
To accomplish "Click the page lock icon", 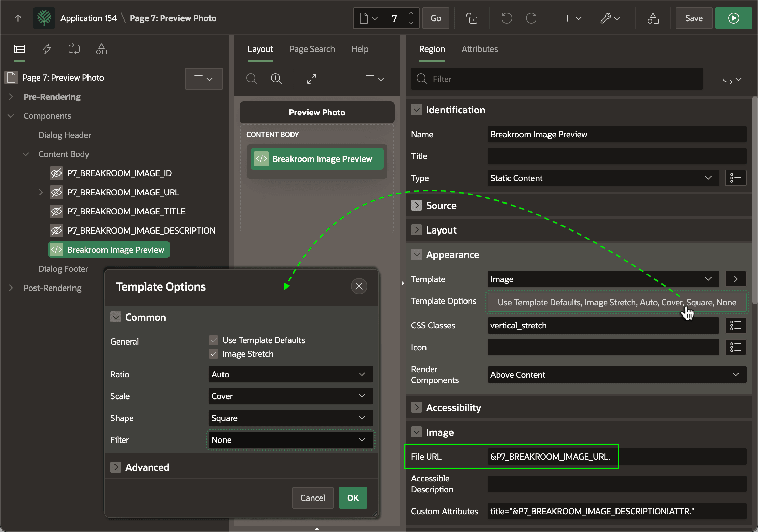I will point(472,18).
